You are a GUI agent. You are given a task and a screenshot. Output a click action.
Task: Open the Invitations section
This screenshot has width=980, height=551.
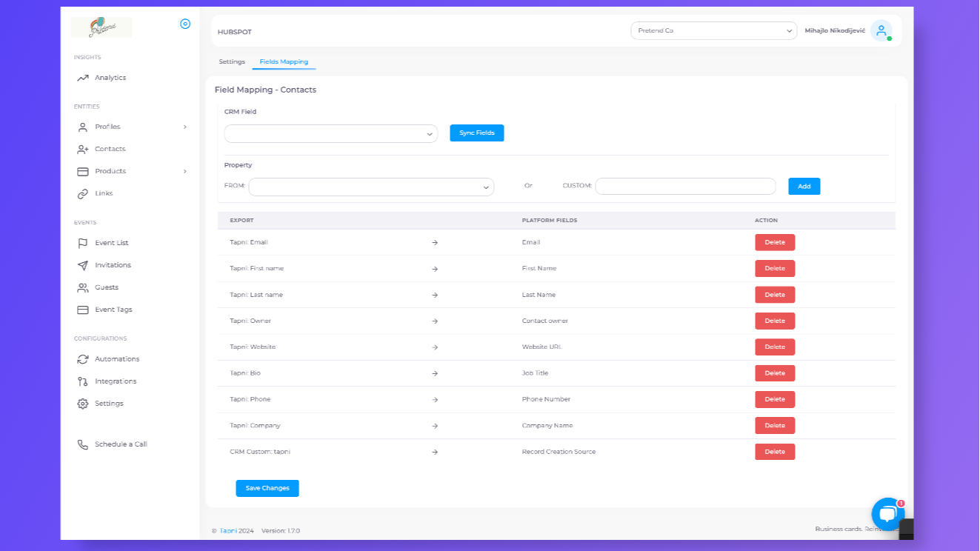click(x=113, y=264)
